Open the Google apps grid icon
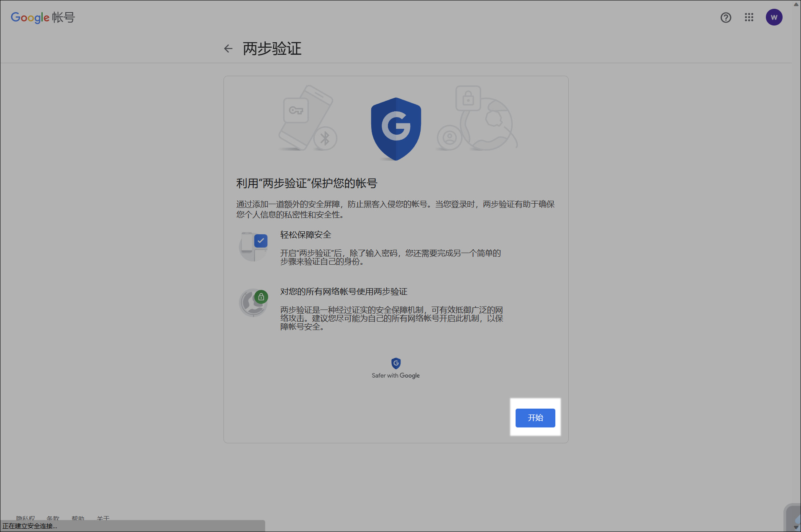The width and height of the screenshot is (801, 532). tap(749, 17)
